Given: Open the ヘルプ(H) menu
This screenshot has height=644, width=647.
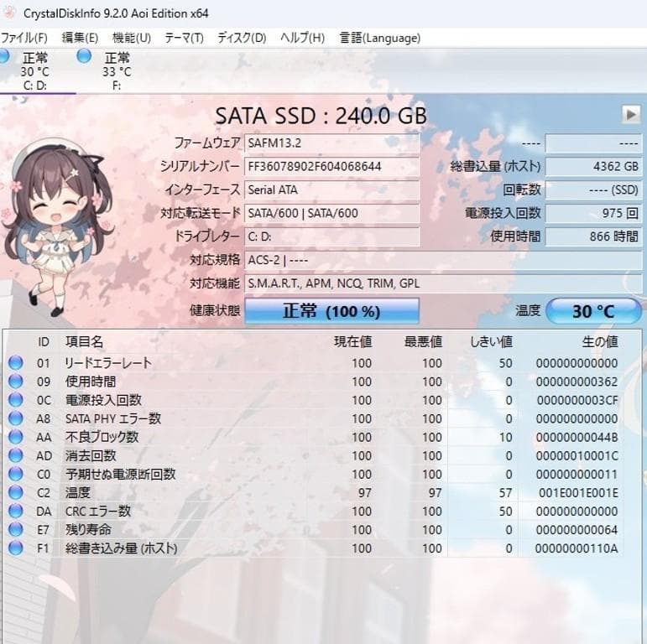Looking at the screenshot, I should tap(302, 38).
